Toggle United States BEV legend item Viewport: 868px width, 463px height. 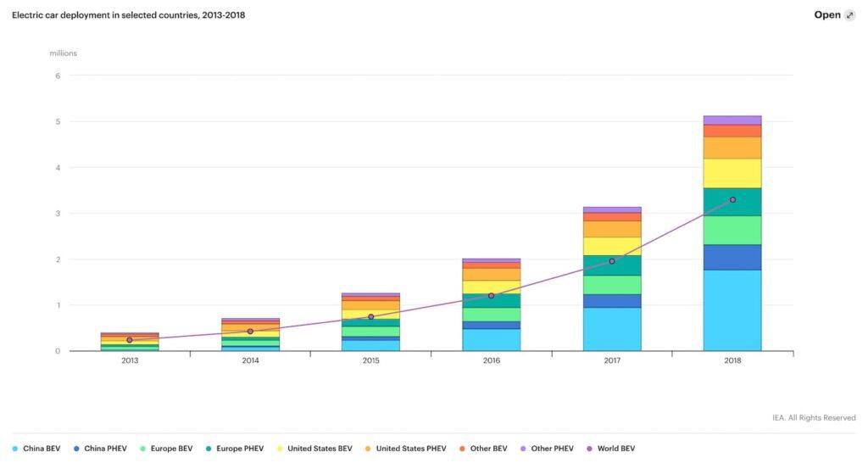coord(317,449)
